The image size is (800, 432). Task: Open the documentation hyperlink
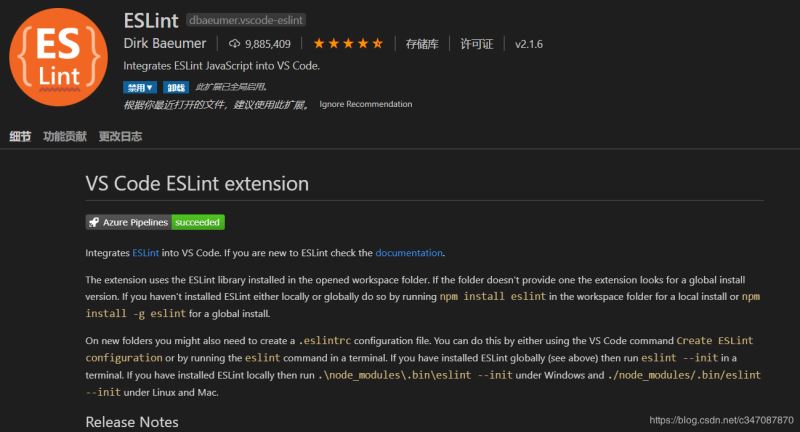point(409,253)
